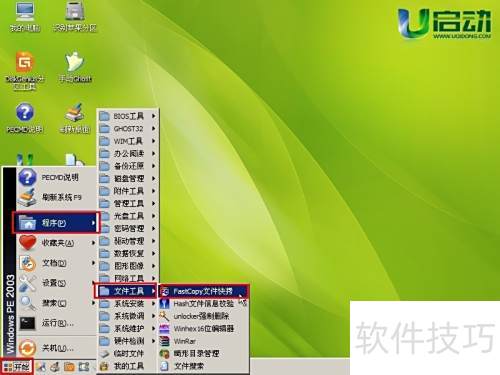Expand the 附件工具 folder
Image resolution: width=500 pixels, height=375 pixels.
(127, 191)
